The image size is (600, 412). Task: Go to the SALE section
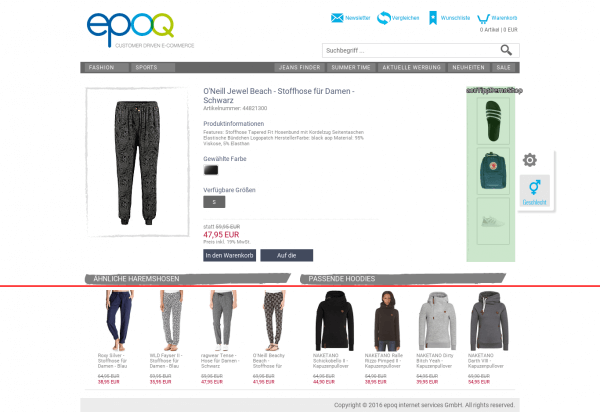tap(503, 67)
